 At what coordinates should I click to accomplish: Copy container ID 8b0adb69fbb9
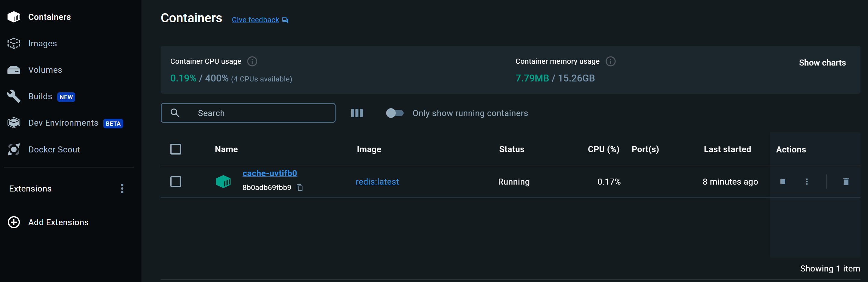(299, 187)
